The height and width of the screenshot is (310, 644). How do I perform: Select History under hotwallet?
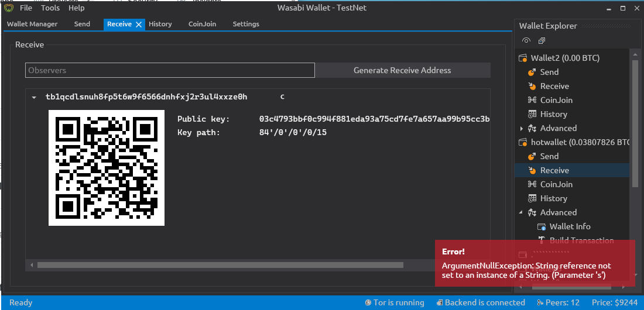pyautogui.click(x=554, y=198)
